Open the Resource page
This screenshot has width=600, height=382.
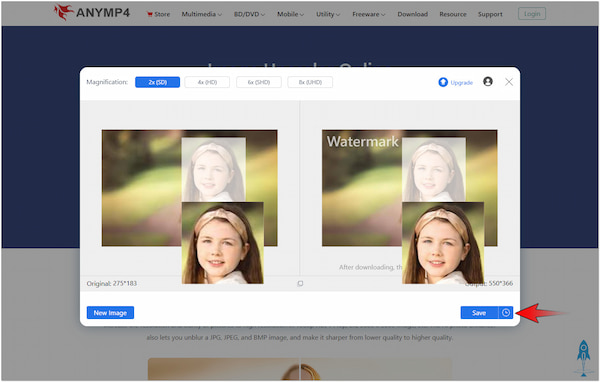(x=453, y=14)
